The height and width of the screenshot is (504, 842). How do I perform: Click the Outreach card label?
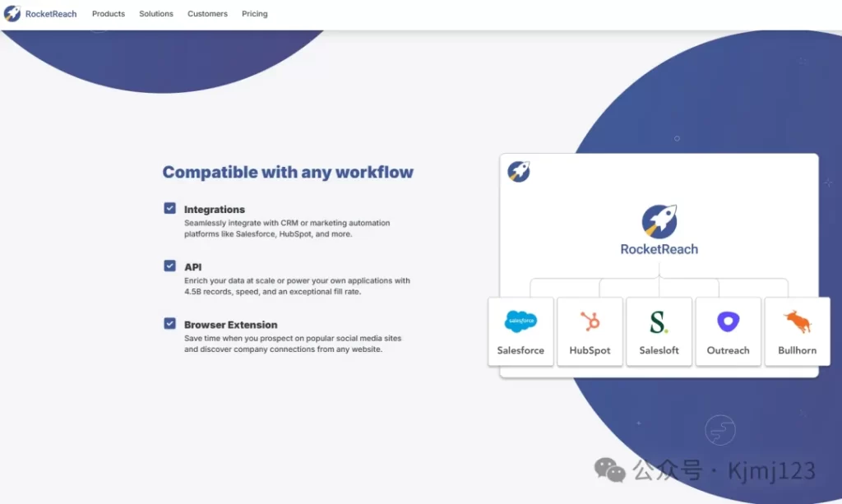729,350
